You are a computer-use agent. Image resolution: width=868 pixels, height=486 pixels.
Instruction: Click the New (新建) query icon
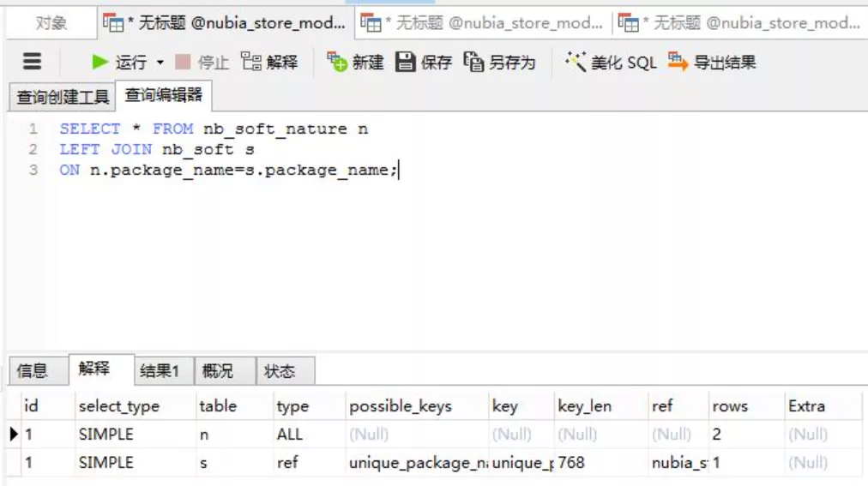point(336,62)
